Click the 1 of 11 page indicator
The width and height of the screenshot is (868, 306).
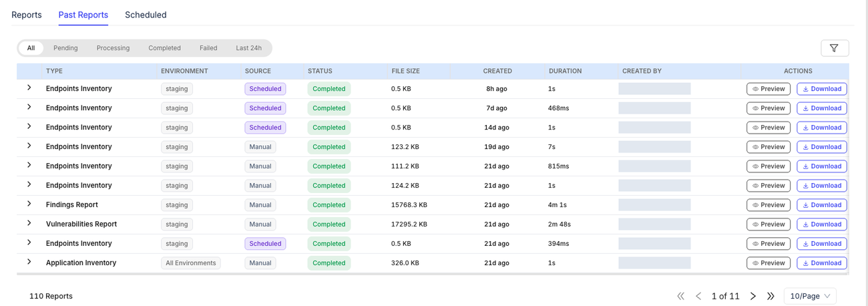(x=726, y=296)
